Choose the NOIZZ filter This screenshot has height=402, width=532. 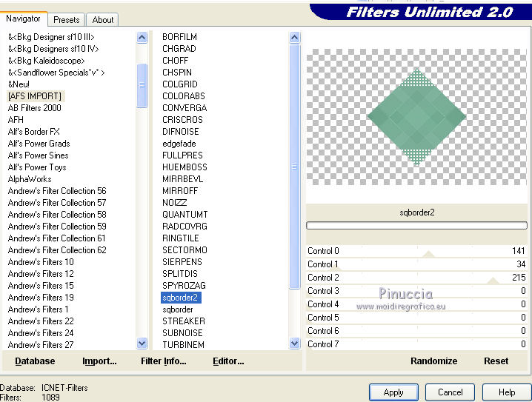tap(174, 203)
